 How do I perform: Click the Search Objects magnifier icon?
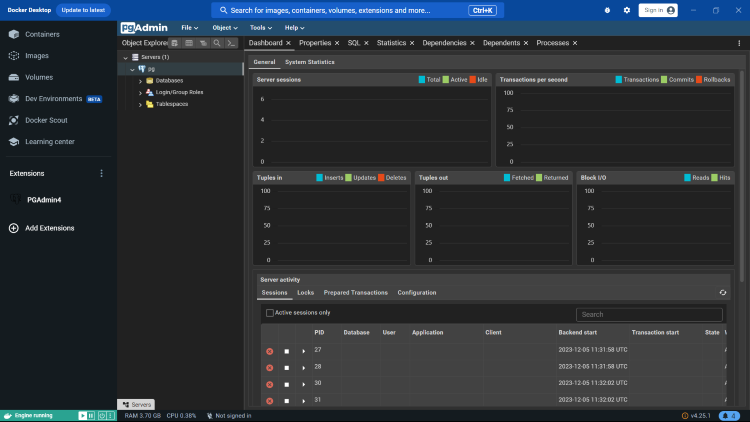217,44
